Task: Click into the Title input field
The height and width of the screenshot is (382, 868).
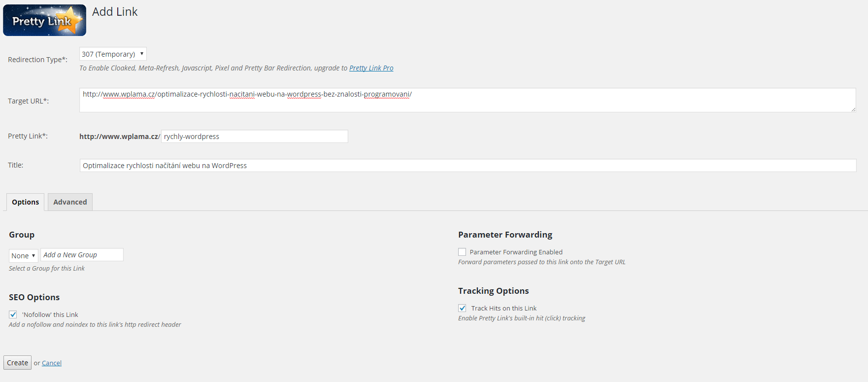Action: [468, 166]
